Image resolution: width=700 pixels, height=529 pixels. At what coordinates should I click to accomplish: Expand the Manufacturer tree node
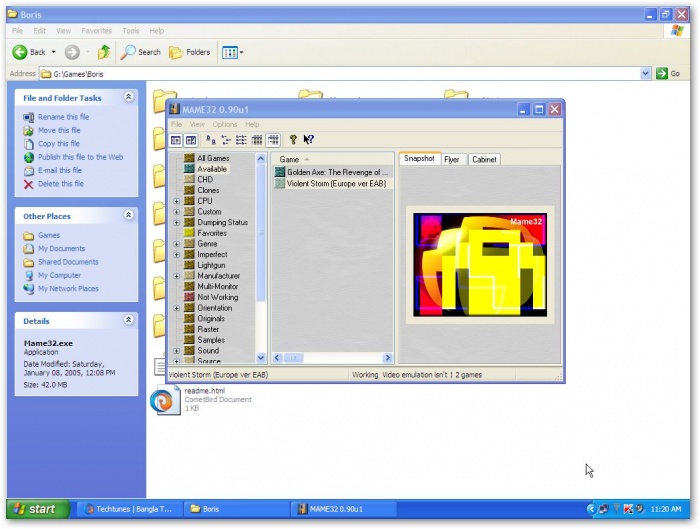pos(177,276)
